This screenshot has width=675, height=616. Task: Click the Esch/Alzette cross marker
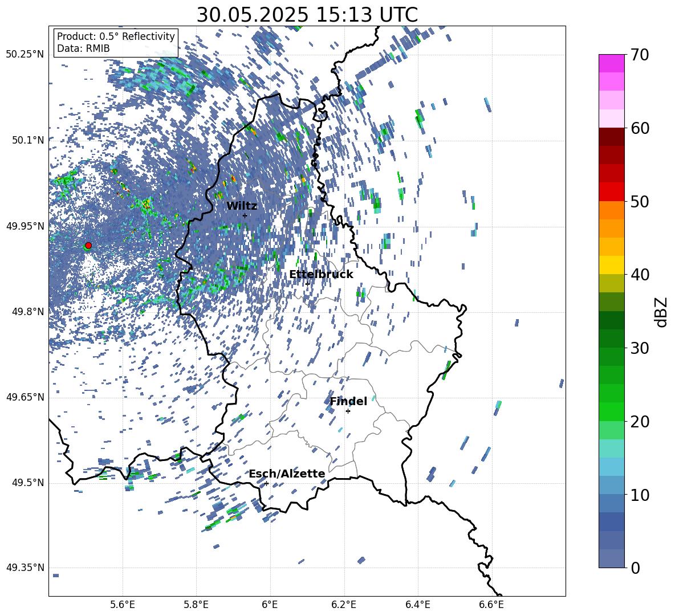pyautogui.click(x=266, y=483)
